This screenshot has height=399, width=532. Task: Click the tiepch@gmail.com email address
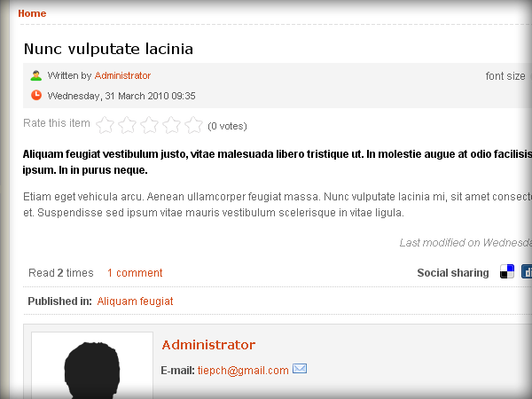(243, 371)
